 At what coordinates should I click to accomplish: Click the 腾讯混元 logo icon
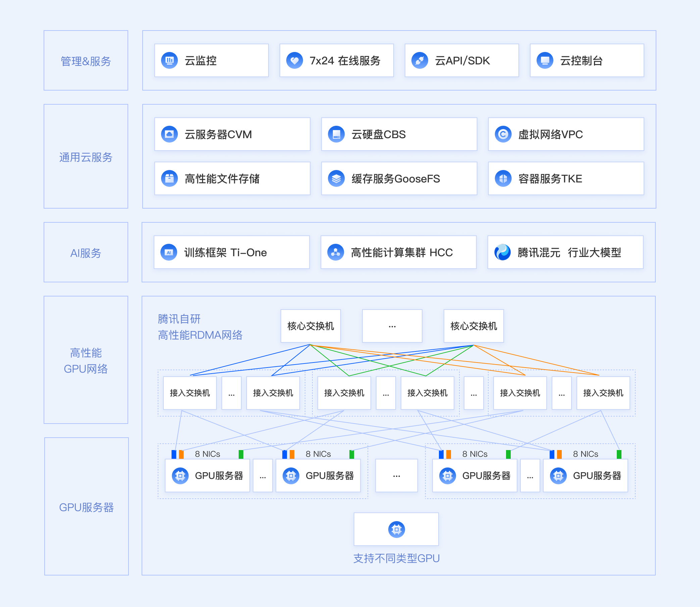502,252
